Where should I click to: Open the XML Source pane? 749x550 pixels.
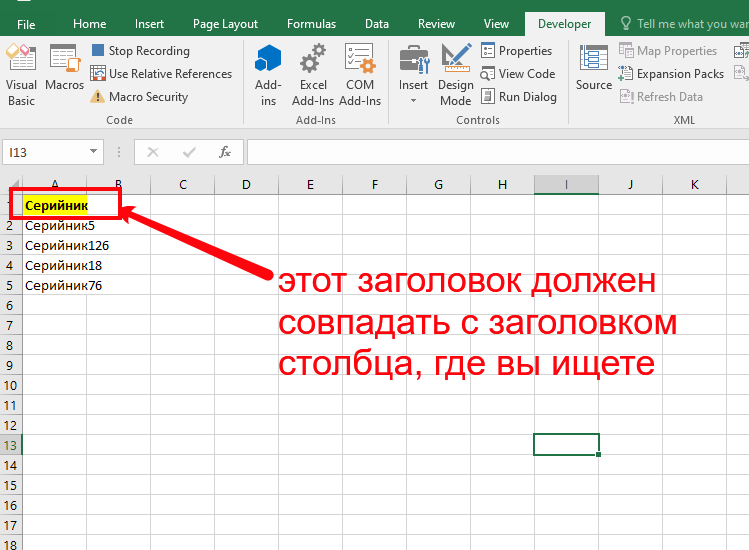pos(594,67)
